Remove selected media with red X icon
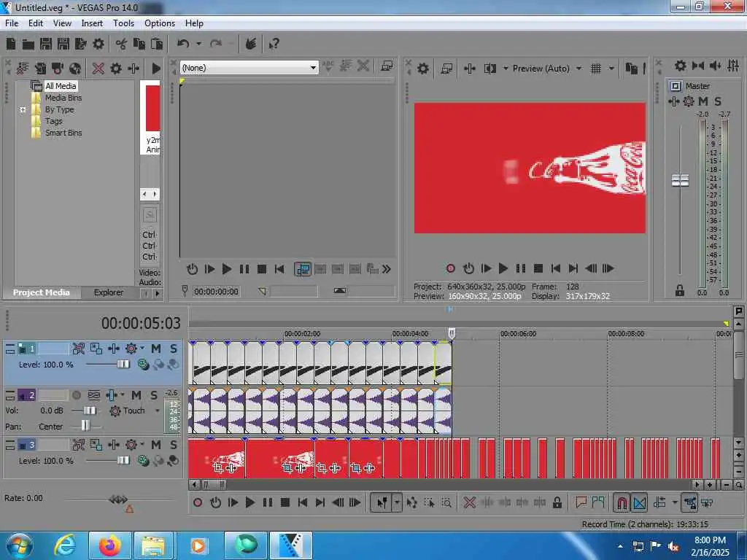 [x=98, y=69]
